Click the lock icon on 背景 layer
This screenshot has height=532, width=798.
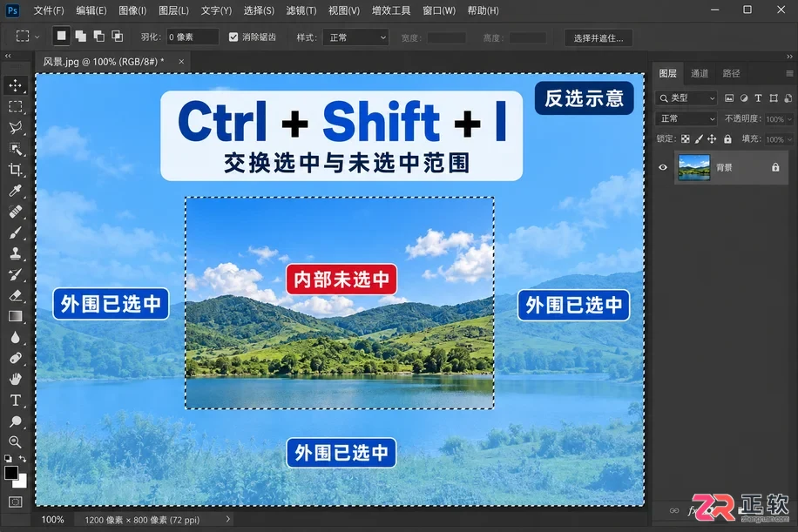click(x=775, y=167)
